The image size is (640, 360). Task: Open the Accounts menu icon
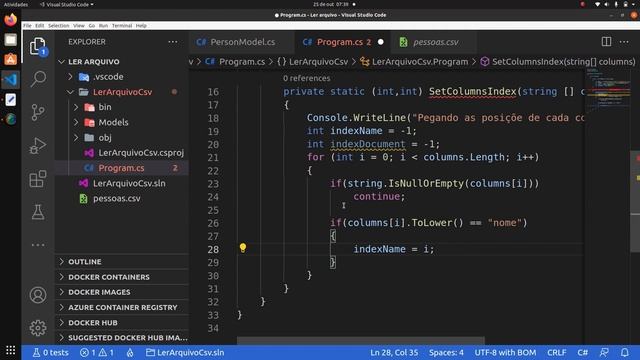tap(38, 295)
